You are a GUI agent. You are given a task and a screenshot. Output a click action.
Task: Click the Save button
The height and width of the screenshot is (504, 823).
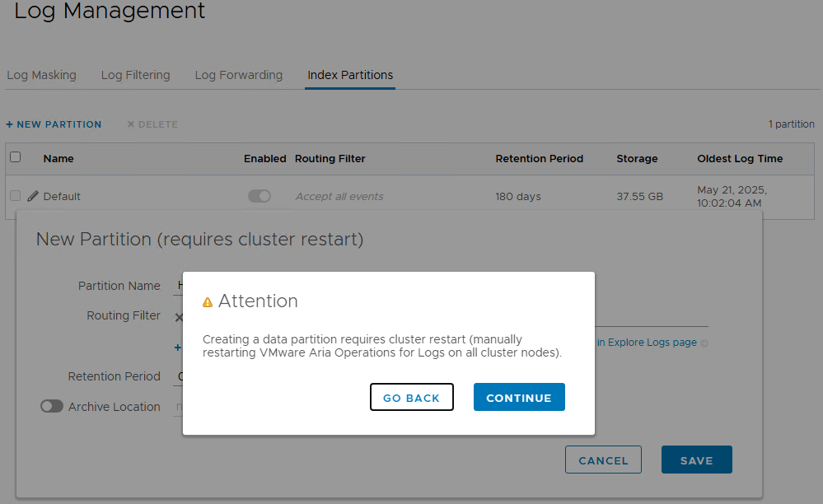(x=696, y=460)
